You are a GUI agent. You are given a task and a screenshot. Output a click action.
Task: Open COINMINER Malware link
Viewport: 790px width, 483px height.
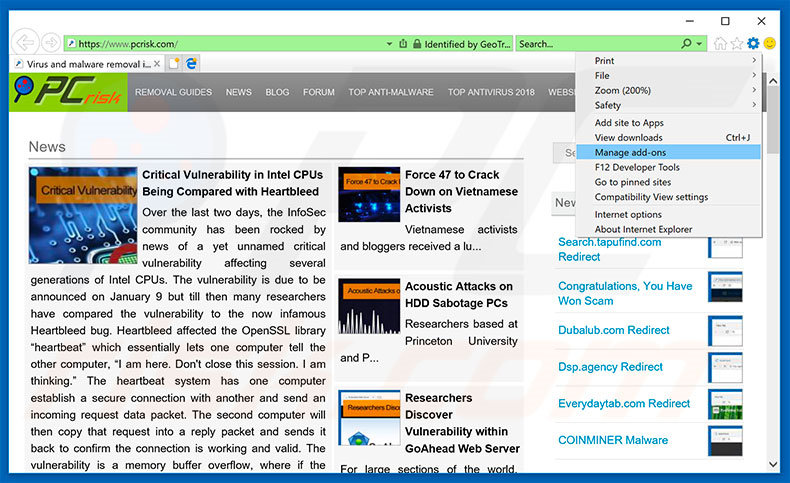pyautogui.click(x=613, y=440)
